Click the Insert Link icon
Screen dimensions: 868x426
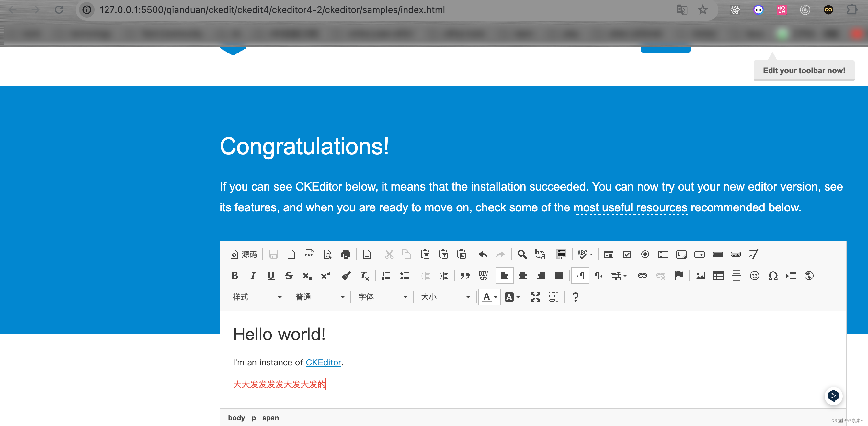coord(642,276)
